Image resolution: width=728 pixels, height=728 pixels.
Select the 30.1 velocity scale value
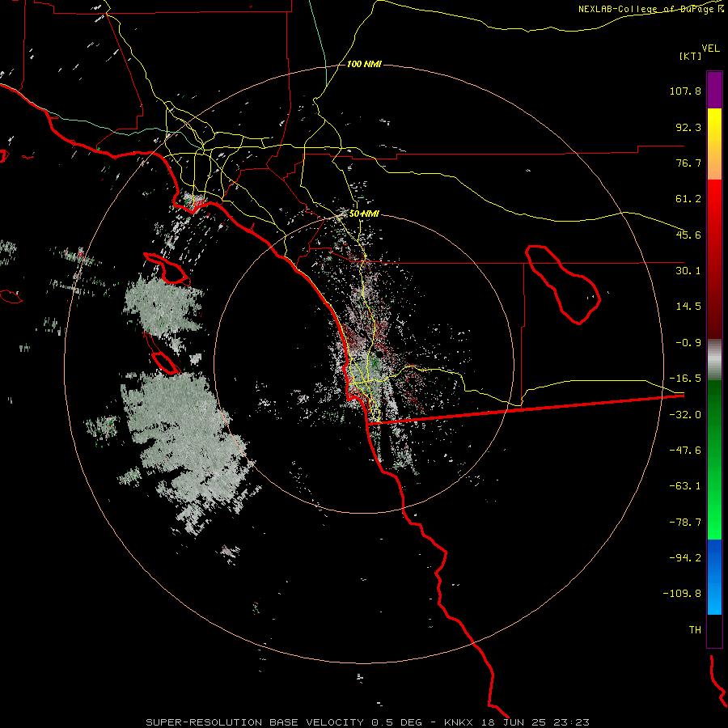click(688, 271)
